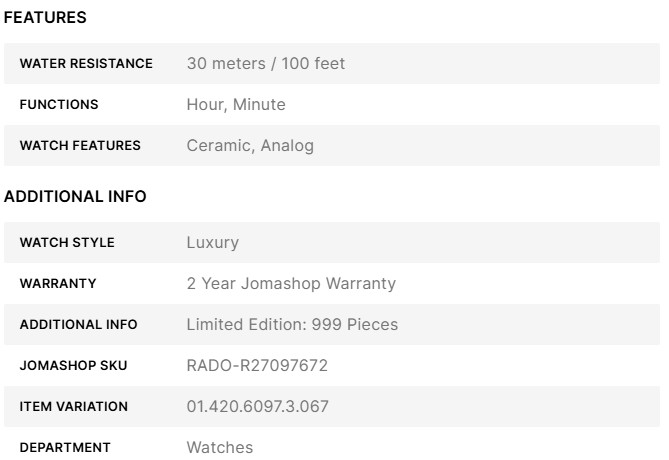Click the FEATURES section heading
This screenshot has height=460, width=669.
(45, 18)
